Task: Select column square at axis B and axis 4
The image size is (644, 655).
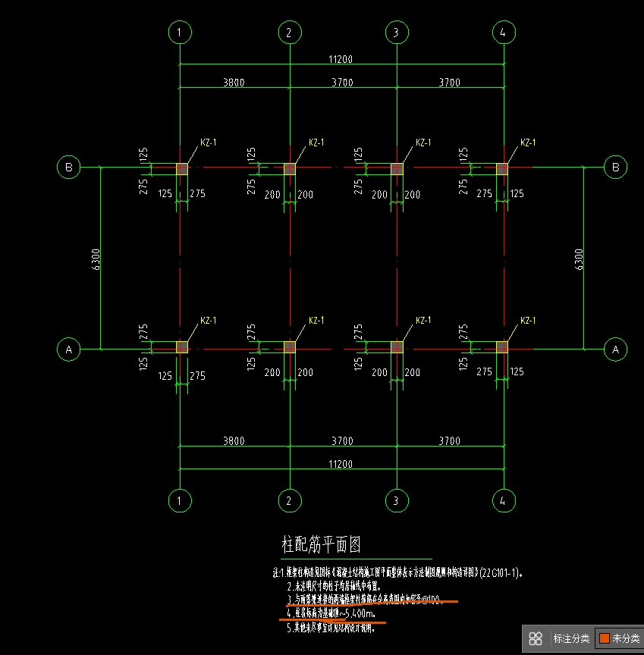Action: coord(502,169)
